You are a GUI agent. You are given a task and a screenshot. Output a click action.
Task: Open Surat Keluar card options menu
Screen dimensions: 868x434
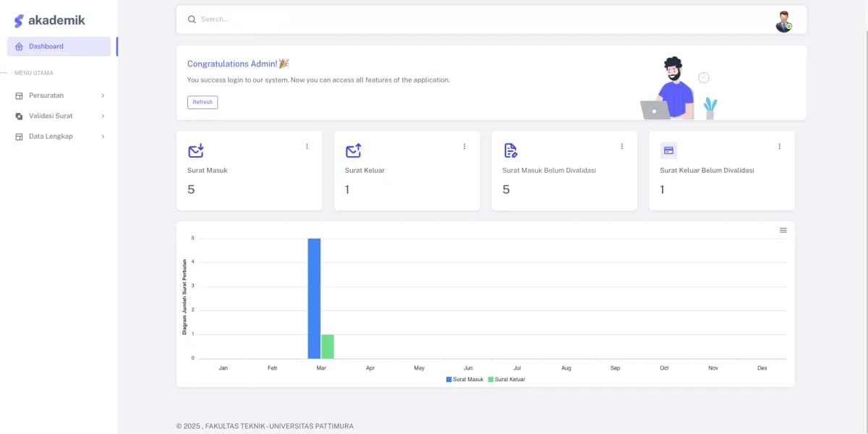click(464, 146)
